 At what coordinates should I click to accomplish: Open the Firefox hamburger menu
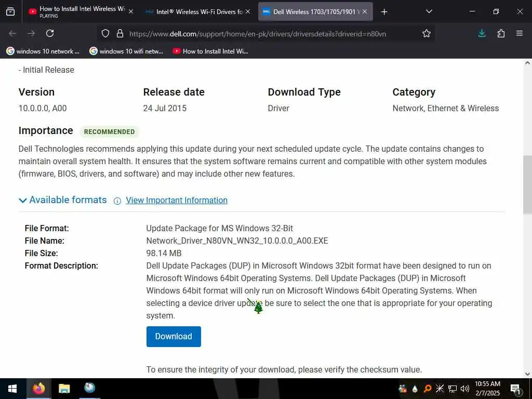point(520,33)
